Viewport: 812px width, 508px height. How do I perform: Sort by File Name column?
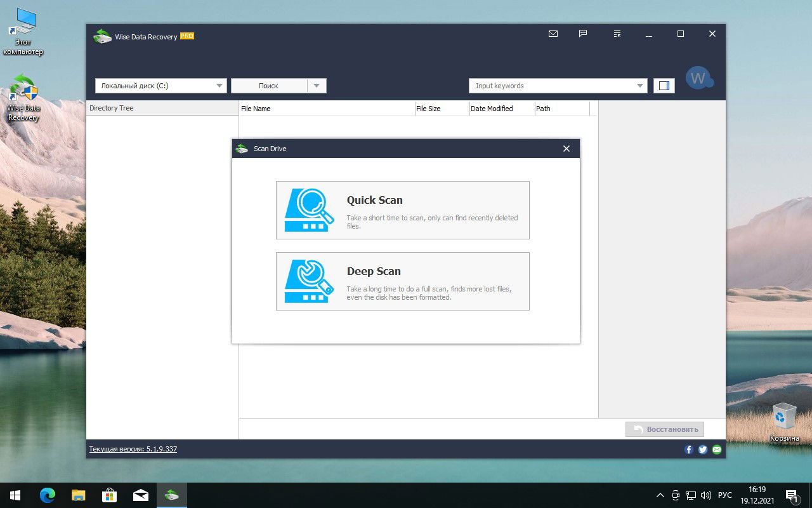(327, 109)
